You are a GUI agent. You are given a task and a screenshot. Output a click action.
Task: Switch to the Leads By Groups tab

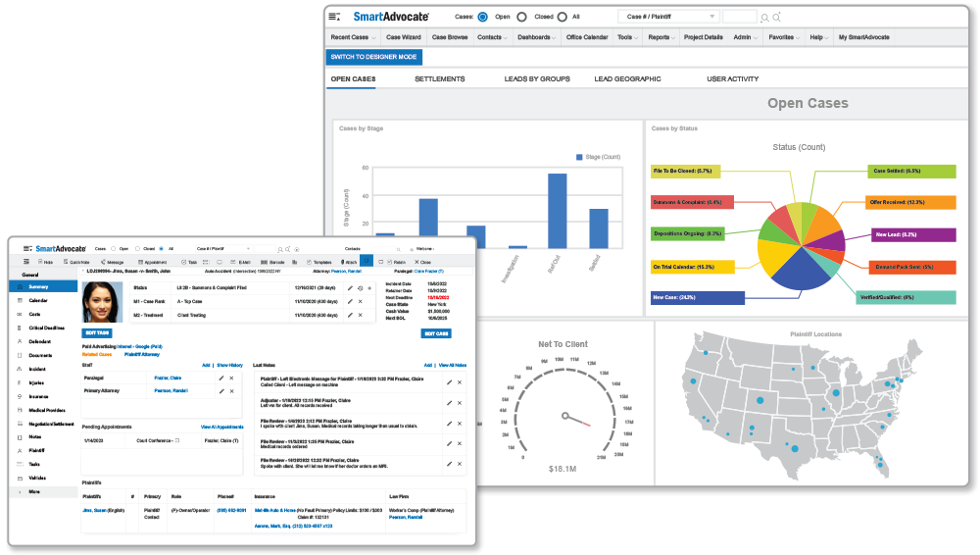pos(537,78)
